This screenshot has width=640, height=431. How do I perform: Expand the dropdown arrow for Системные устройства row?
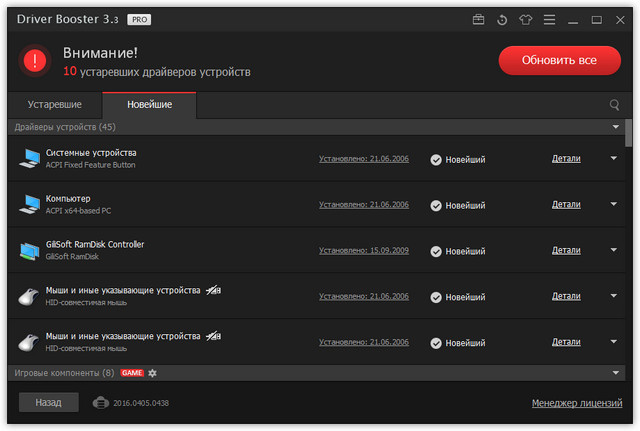[614, 158]
